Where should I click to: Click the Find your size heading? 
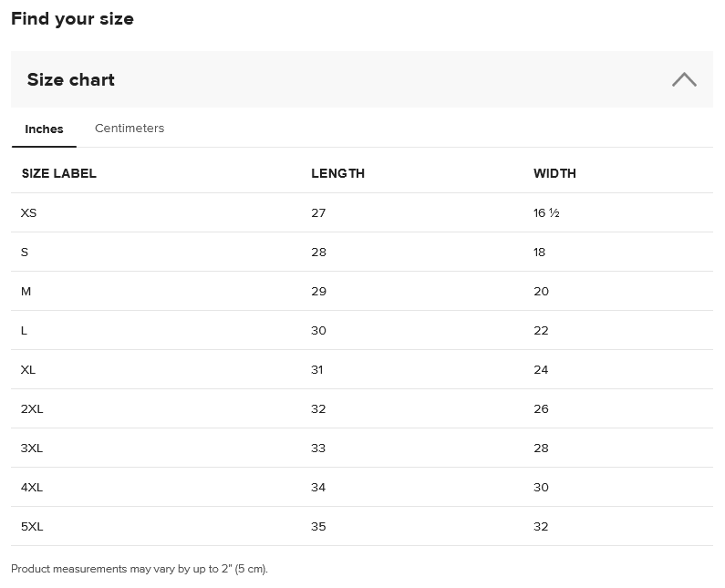pos(72,19)
